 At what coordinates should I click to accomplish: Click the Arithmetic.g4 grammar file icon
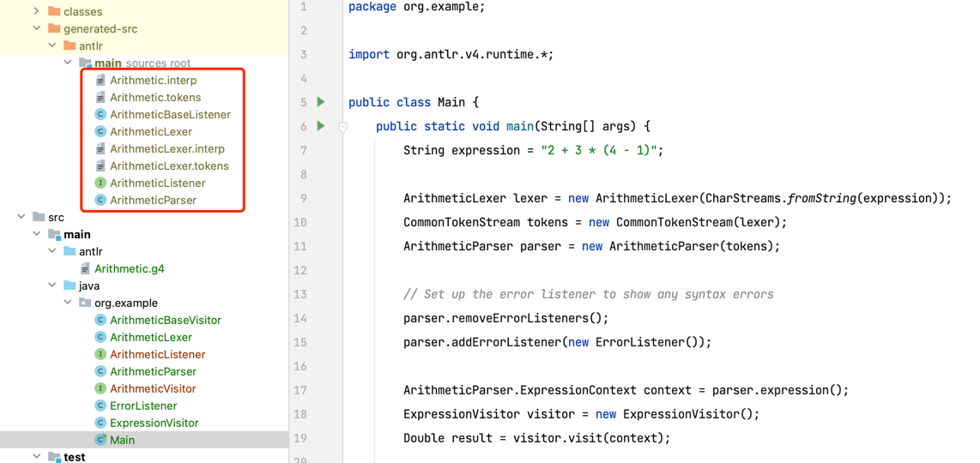coord(84,268)
